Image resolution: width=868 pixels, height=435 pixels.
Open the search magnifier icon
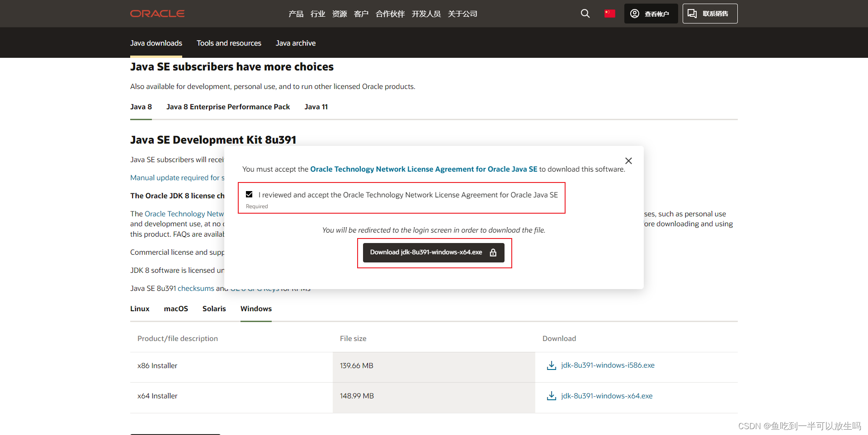(585, 14)
